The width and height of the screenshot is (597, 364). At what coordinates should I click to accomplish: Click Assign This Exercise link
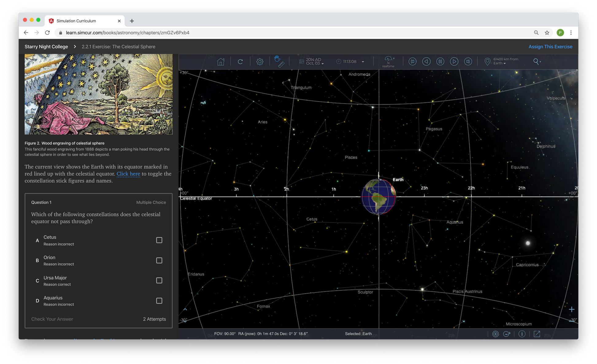[550, 47]
